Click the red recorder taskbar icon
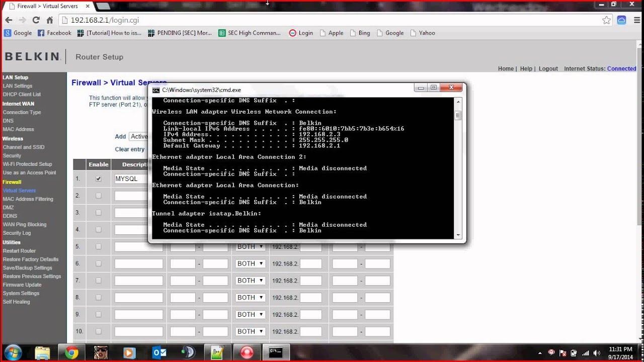This screenshot has height=362, width=644. (247, 352)
